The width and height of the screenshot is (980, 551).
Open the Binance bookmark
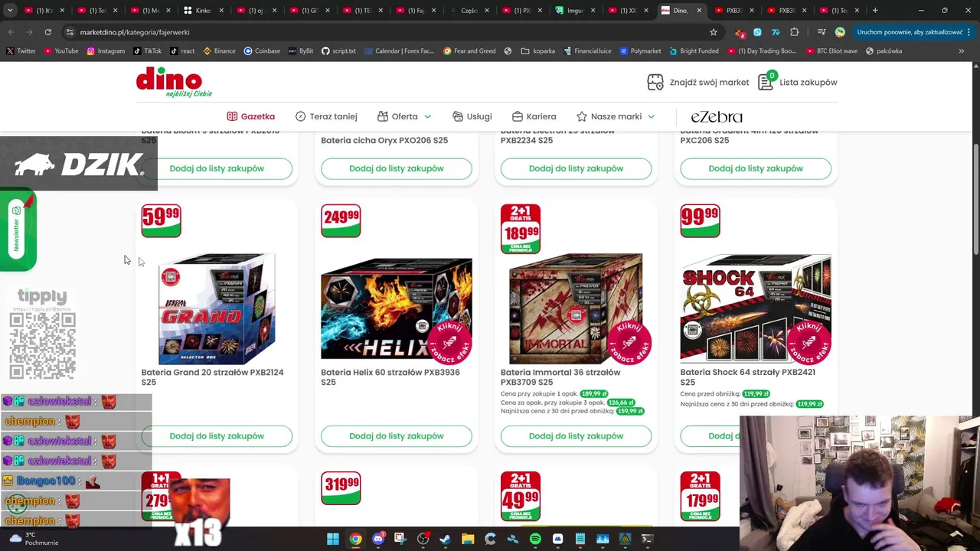point(219,51)
